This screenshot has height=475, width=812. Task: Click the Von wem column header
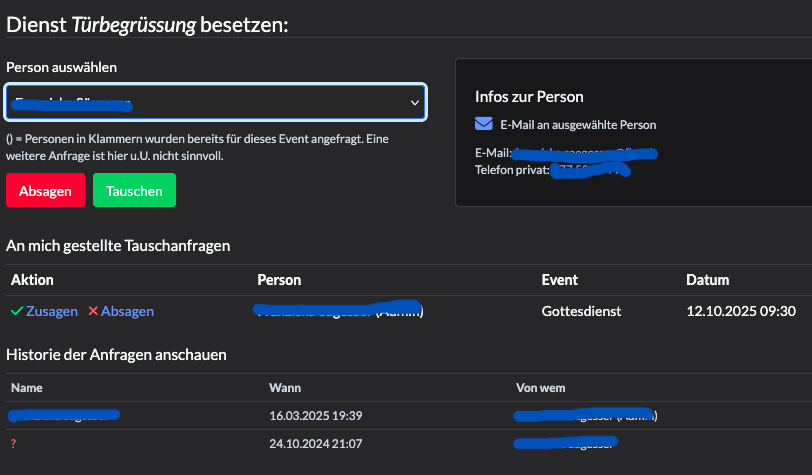tap(541, 387)
